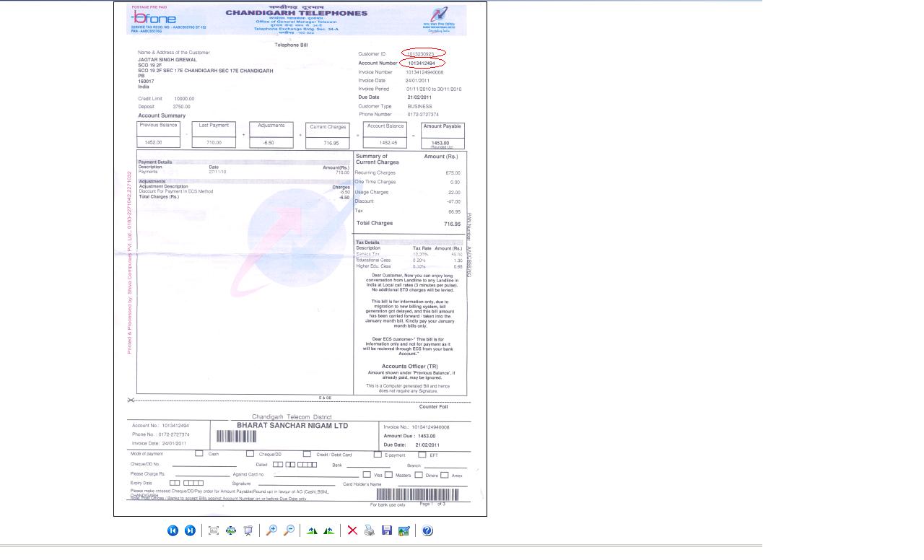The width and height of the screenshot is (924, 560).
Task: Open the image for editing
Action: tap(404, 530)
